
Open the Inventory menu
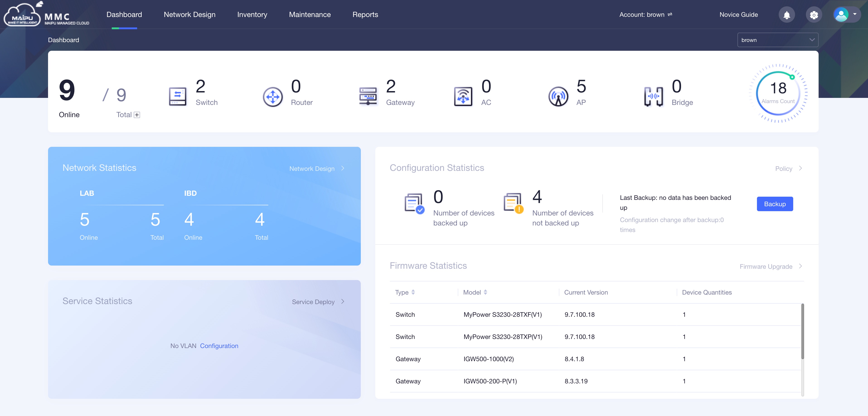tap(252, 15)
